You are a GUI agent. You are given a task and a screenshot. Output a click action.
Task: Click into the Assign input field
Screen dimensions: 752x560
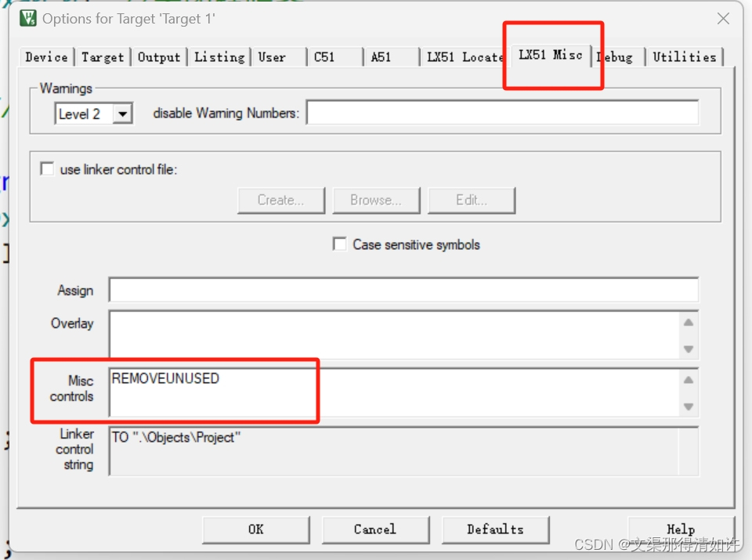pyautogui.click(x=403, y=290)
